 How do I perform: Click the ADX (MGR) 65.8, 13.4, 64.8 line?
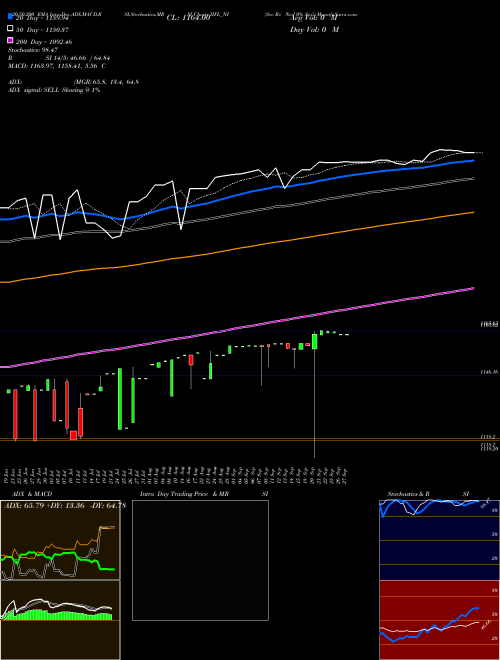click(73, 82)
